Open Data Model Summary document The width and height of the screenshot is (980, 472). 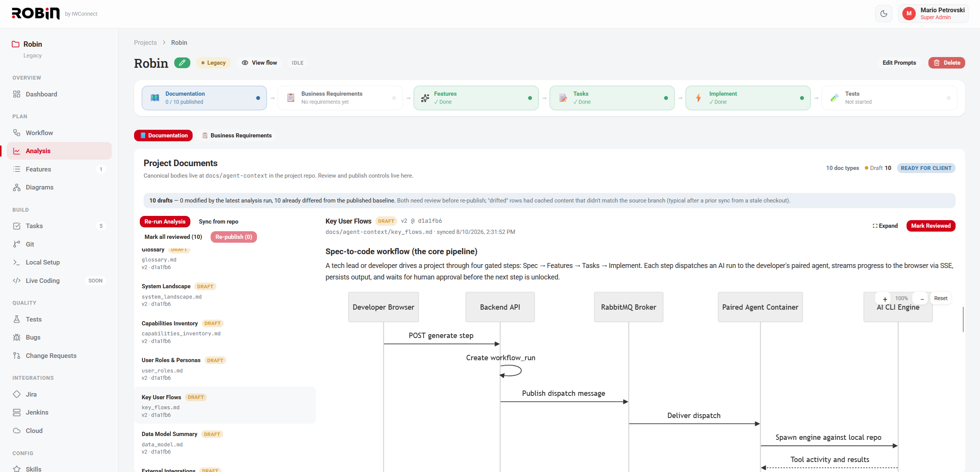[225, 443]
